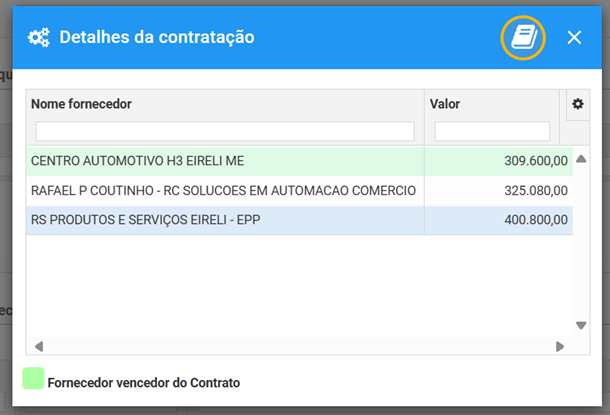Screen dimensions: 610x415
Task: Click the scroll down arrow in table
Action: tap(581, 325)
